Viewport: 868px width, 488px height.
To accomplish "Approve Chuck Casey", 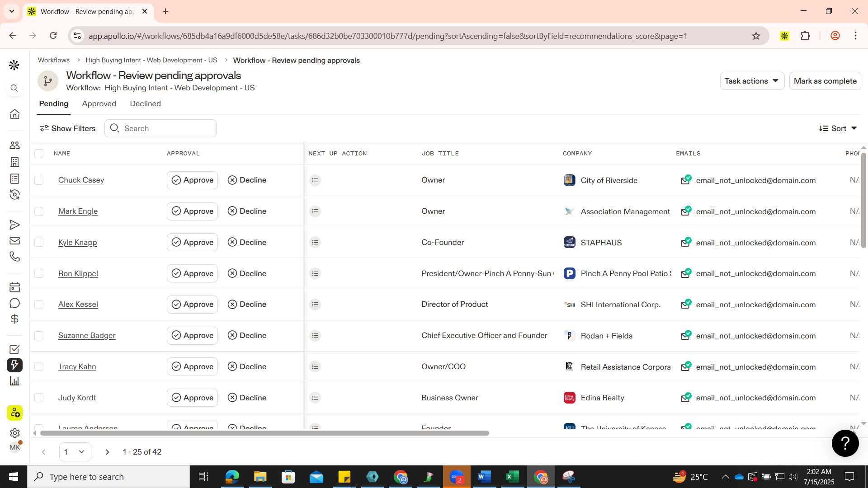I will (192, 180).
